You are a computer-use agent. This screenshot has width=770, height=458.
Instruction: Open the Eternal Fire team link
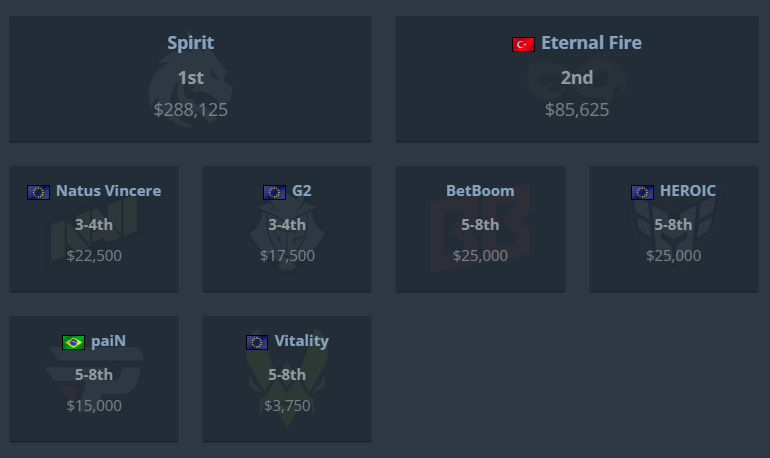coord(591,43)
